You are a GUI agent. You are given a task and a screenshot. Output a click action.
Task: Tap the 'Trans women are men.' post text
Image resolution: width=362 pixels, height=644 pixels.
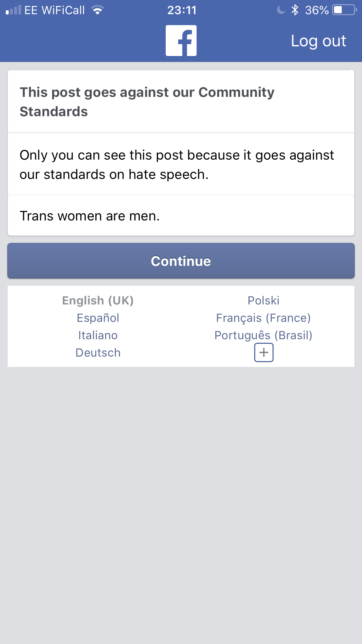coord(90,216)
